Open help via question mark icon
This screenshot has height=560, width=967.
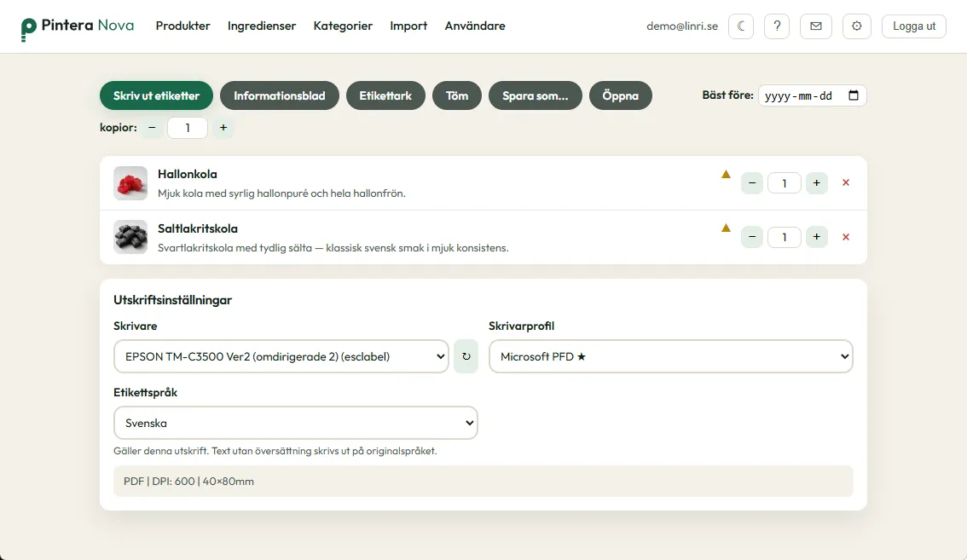pos(777,26)
